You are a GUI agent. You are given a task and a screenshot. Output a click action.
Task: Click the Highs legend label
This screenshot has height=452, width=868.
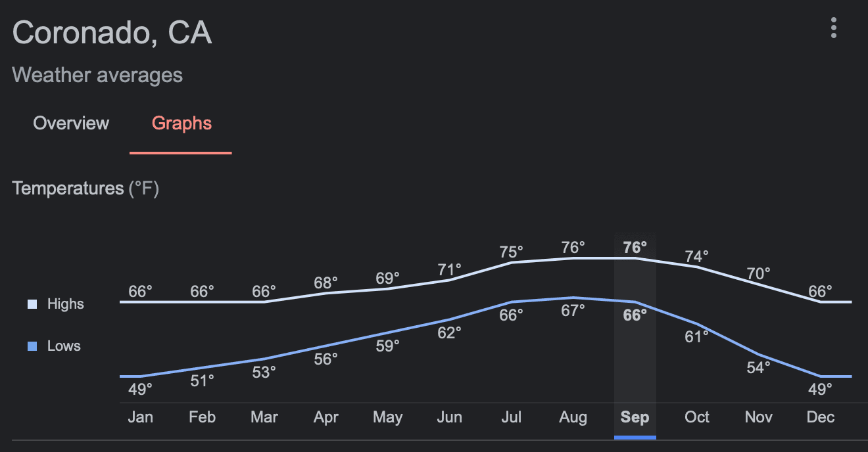[66, 304]
